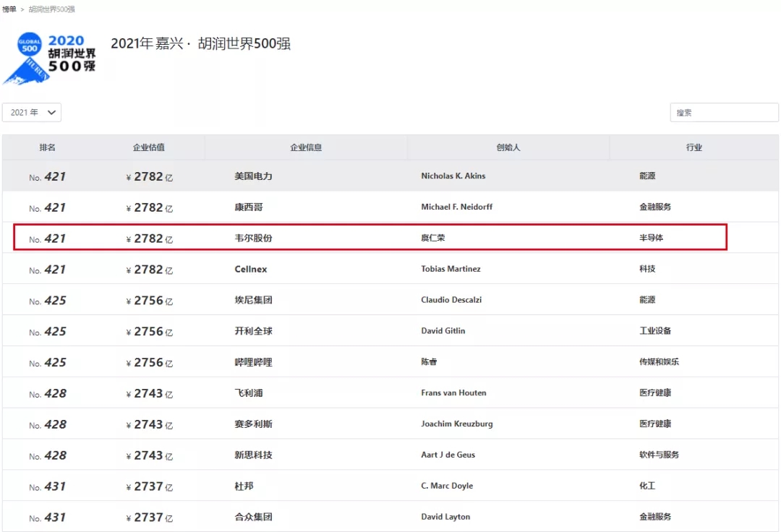
Task: Click founder name Aart J de Geus
Action: 448,455
